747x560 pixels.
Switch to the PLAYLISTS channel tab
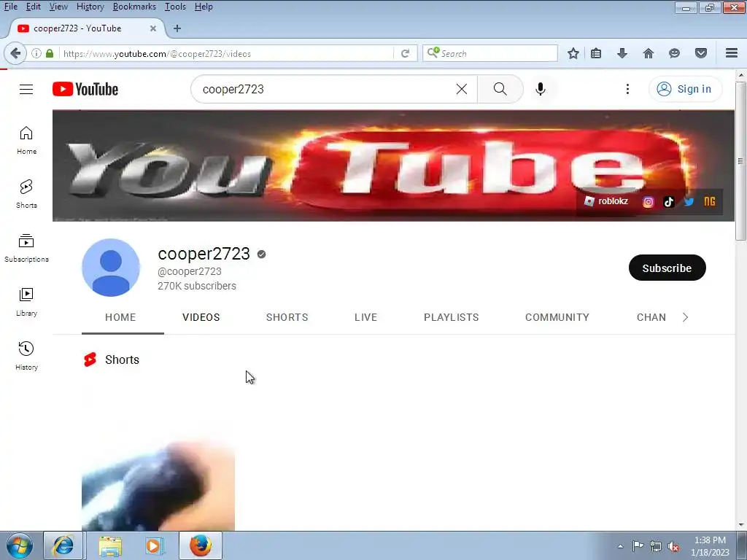tap(451, 317)
